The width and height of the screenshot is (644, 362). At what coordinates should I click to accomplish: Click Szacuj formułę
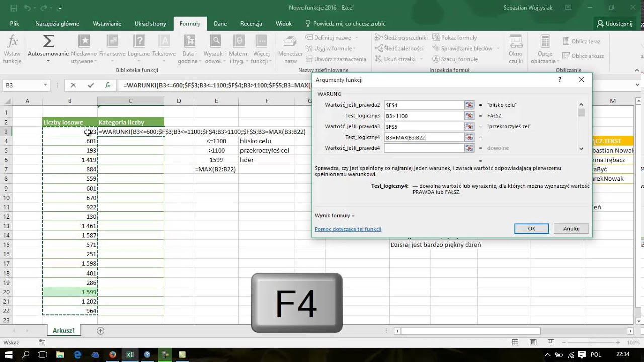point(455,59)
